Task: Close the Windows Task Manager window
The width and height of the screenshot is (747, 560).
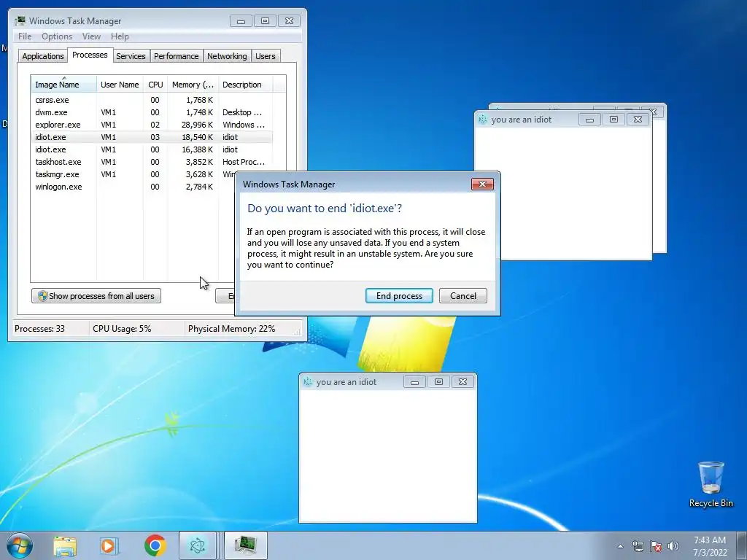Action: (289, 21)
